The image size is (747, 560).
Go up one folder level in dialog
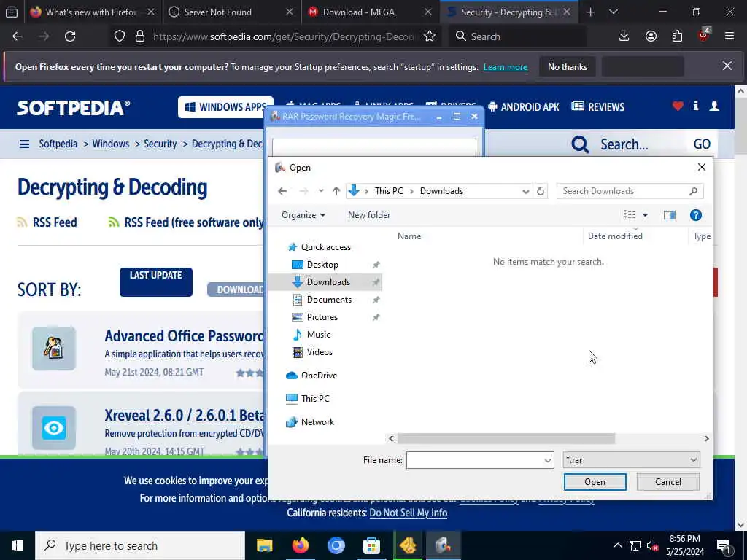coord(336,191)
